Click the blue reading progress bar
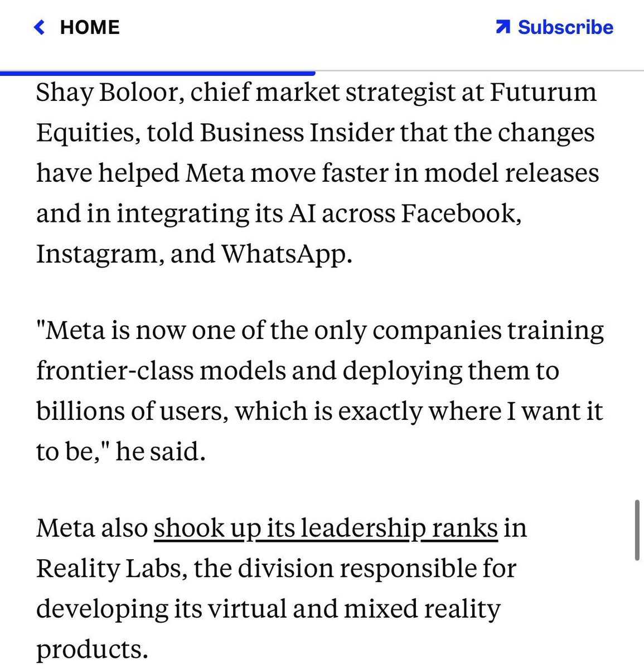The image size is (644, 669). (x=158, y=72)
